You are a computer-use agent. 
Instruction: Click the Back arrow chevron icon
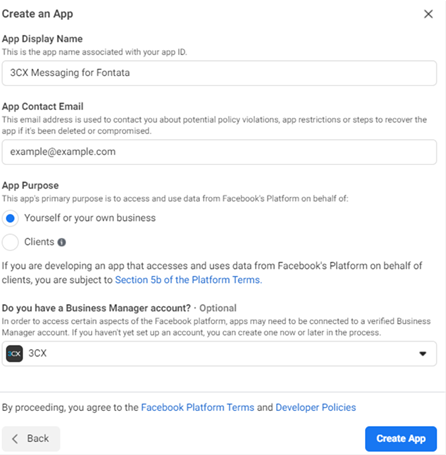point(15,439)
